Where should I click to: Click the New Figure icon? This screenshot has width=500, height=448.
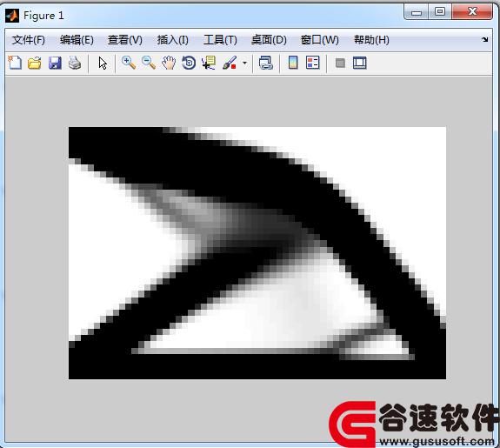click(x=15, y=63)
